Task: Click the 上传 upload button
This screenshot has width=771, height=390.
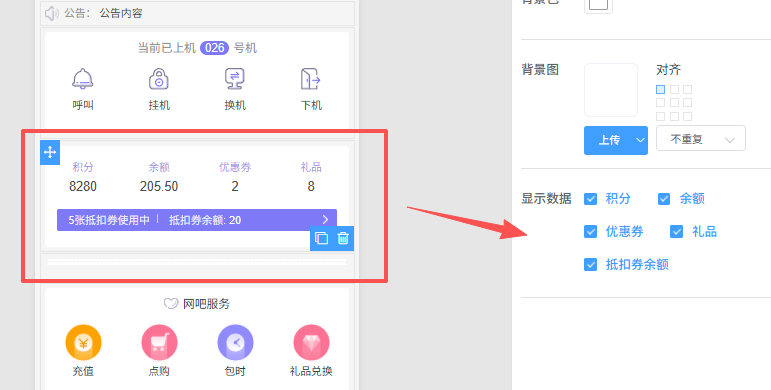Action: click(x=609, y=140)
